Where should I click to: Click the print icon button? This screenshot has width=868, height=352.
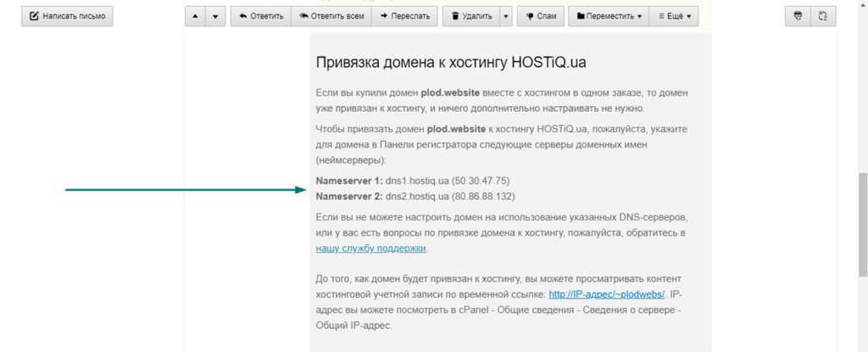798,16
